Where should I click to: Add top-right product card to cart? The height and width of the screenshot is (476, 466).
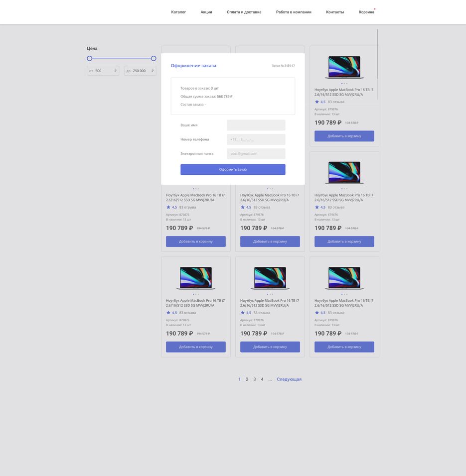coord(344,136)
